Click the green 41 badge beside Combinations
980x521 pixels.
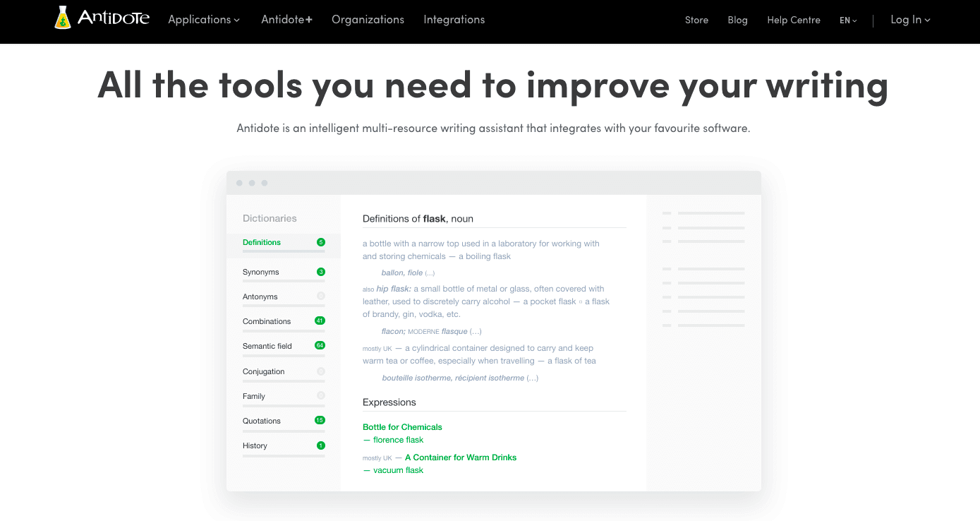320,321
